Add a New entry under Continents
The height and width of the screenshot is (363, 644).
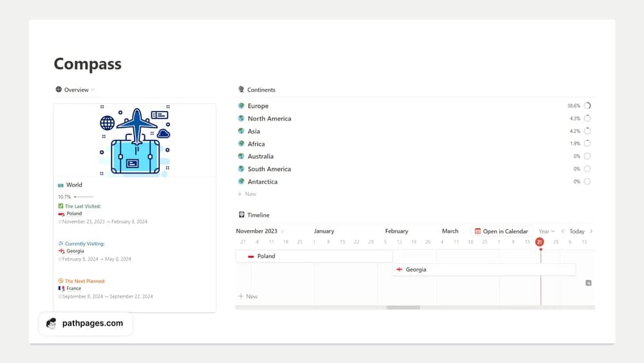pos(247,194)
